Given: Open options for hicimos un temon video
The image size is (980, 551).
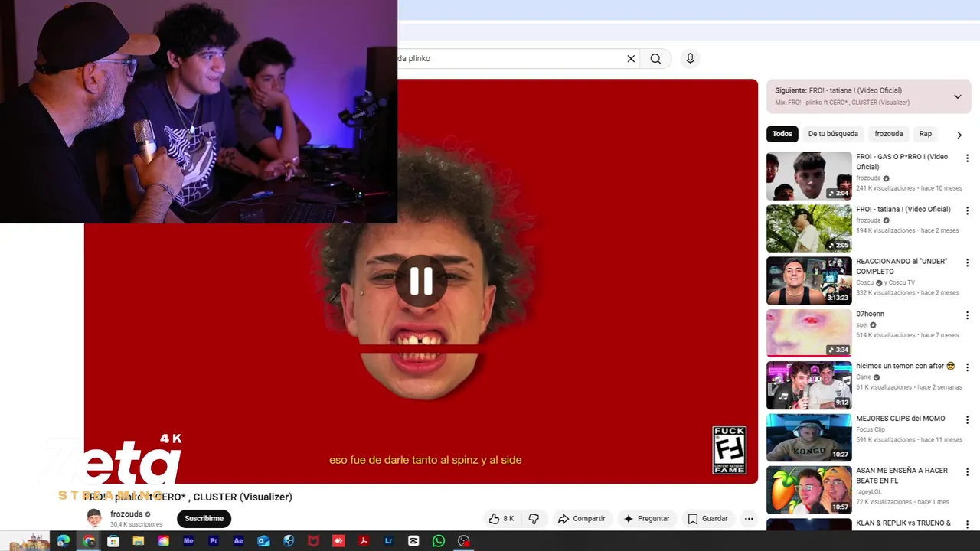Looking at the screenshot, I should [967, 367].
